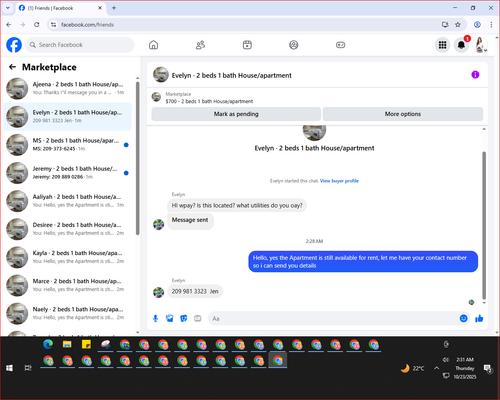Image resolution: width=500 pixels, height=400 pixels.
Task: Bookmark this page with the star icon
Action: coord(458,25)
